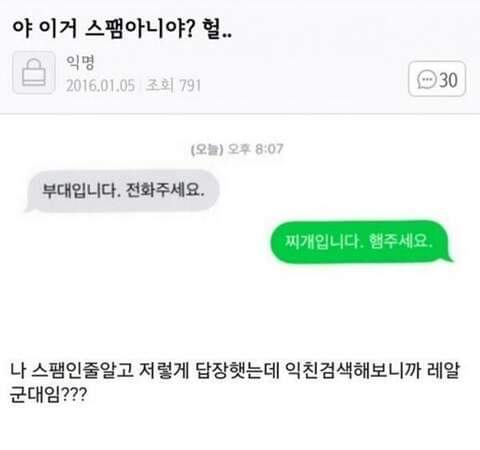480x450 pixels.
Task: Click the (오늘) label in chat timestamp
Action: click(x=207, y=149)
